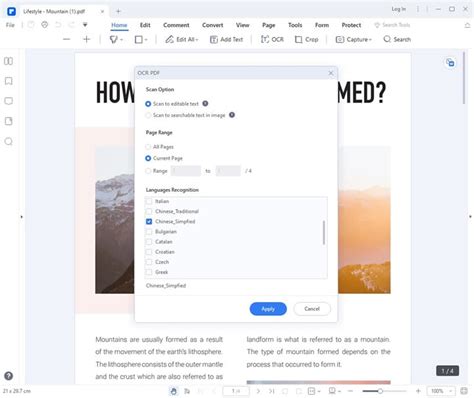Switch to the Convert tab
Viewport: 474px width, 398px height.
212,25
